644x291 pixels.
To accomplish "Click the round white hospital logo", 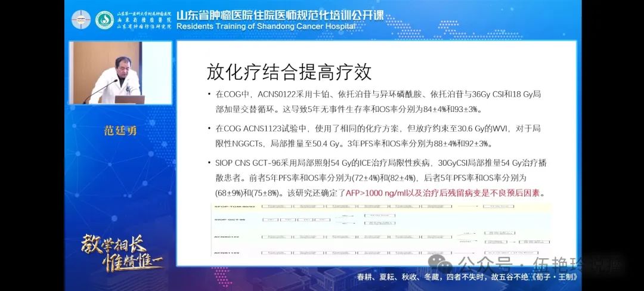I will pyautogui.click(x=81, y=19).
